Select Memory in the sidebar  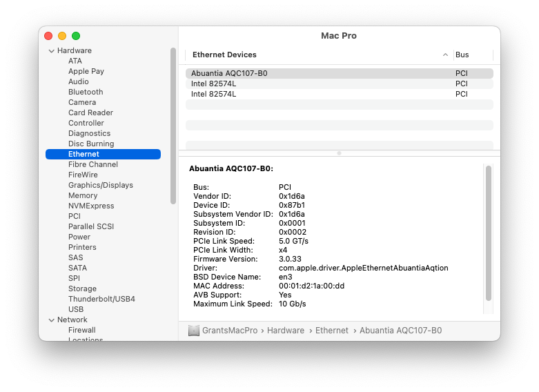[83, 195]
